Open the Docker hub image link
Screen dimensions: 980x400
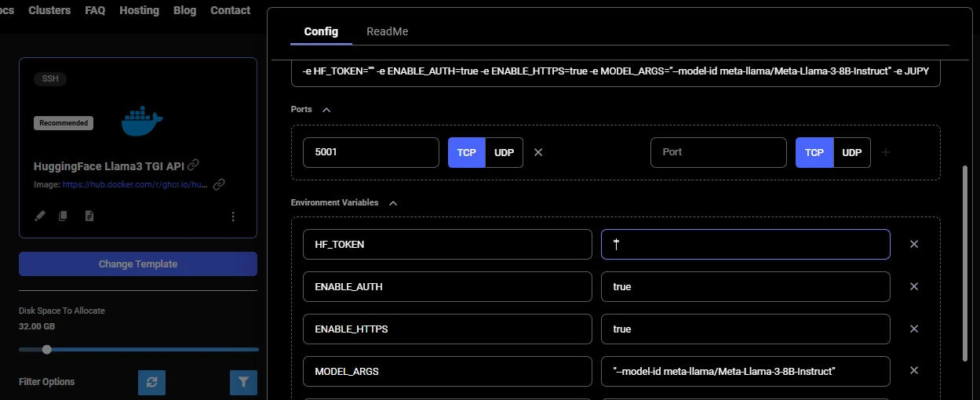pos(135,184)
